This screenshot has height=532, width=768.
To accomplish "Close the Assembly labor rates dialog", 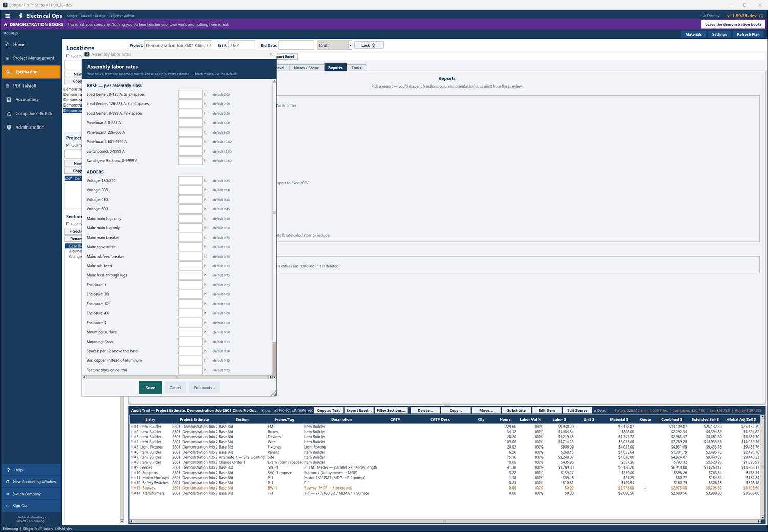I will 271,54.
